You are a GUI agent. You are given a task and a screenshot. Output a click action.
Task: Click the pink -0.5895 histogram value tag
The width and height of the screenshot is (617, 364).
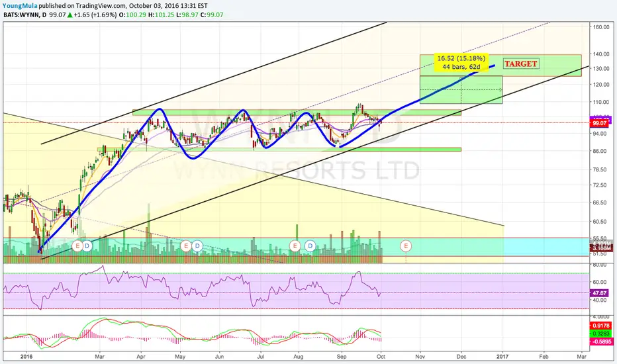pos(601,341)
